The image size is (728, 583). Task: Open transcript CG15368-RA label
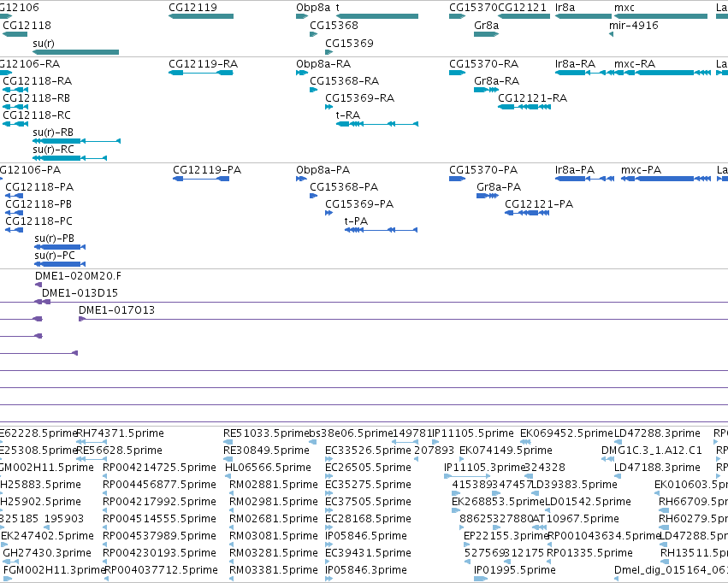coord(345,81)
